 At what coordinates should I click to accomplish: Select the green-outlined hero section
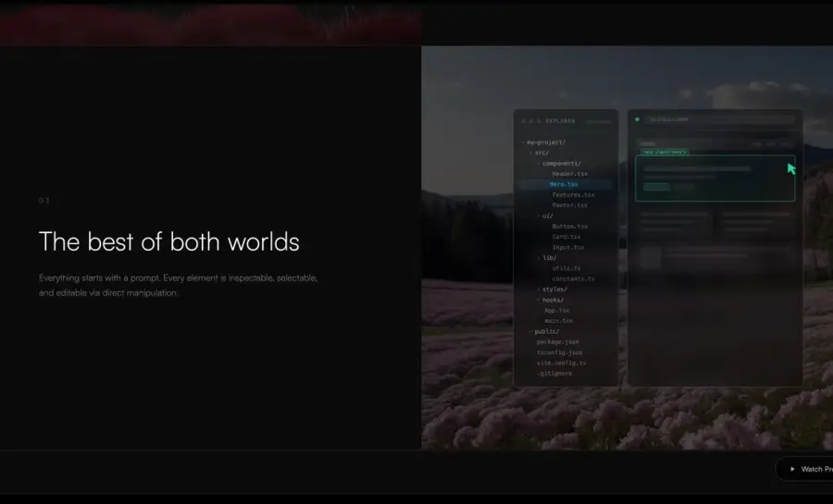click(x=715, y=178)
